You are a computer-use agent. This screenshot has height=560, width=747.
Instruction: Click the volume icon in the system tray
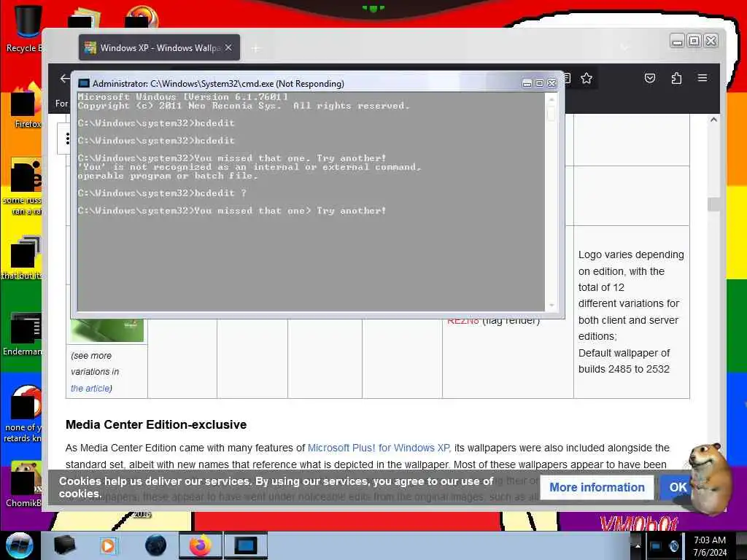pyautogui.click(x=673, y=546)
